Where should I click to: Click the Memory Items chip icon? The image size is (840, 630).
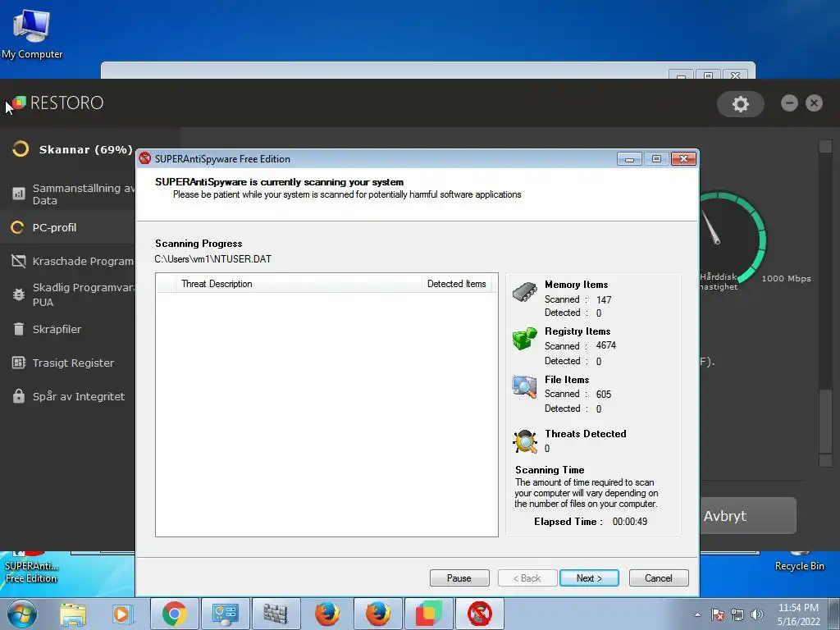524,291
